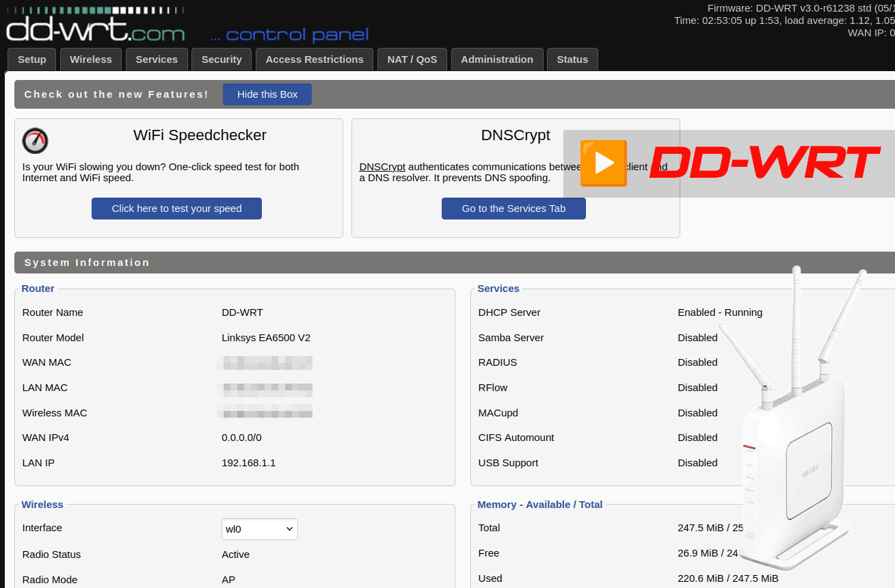
Task: Open the DNSCrypt link
Action: pos(382,166)
